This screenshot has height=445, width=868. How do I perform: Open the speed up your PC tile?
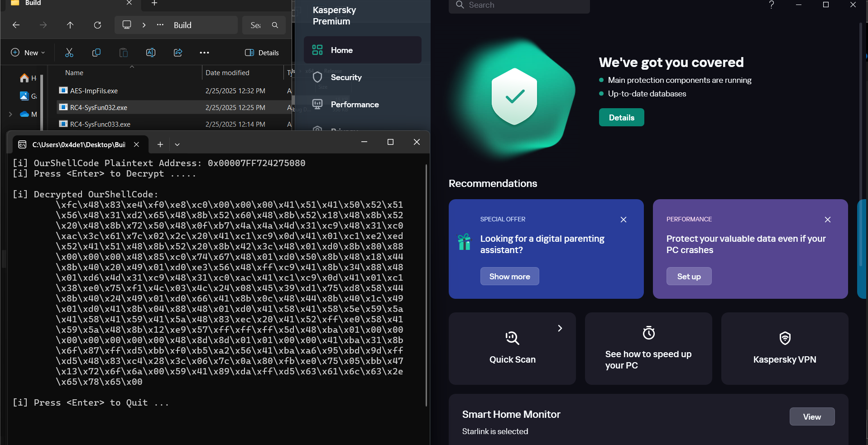pyautogui.click(x=648, y=349)
